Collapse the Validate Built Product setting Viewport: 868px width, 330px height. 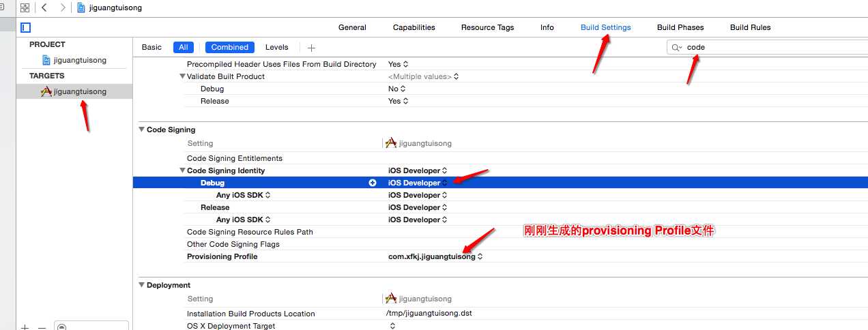182,76
